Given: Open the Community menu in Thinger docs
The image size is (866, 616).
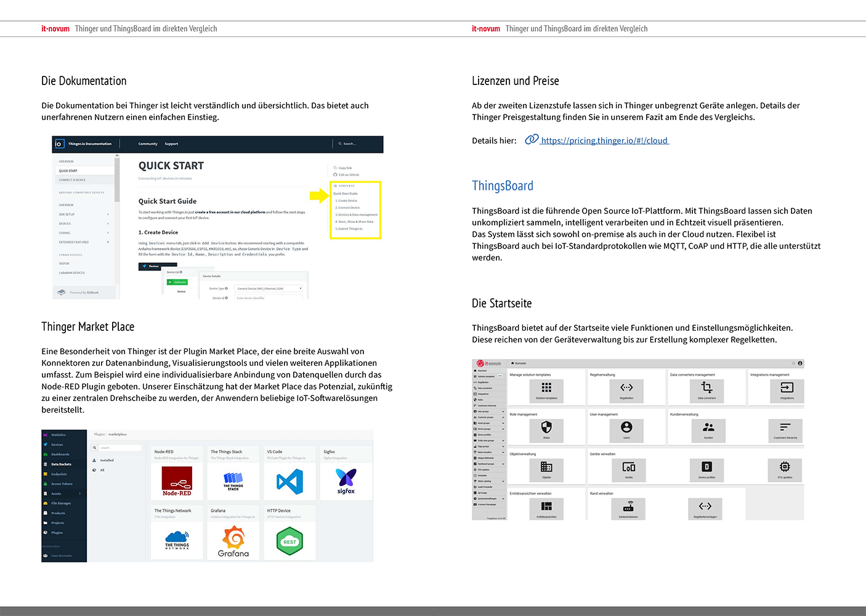Looking at the screenshot, I should [148, 144].
